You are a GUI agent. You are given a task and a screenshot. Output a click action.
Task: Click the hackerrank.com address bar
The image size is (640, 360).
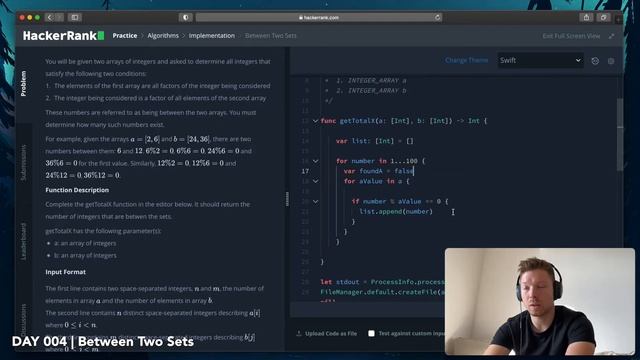click(318, 18)
